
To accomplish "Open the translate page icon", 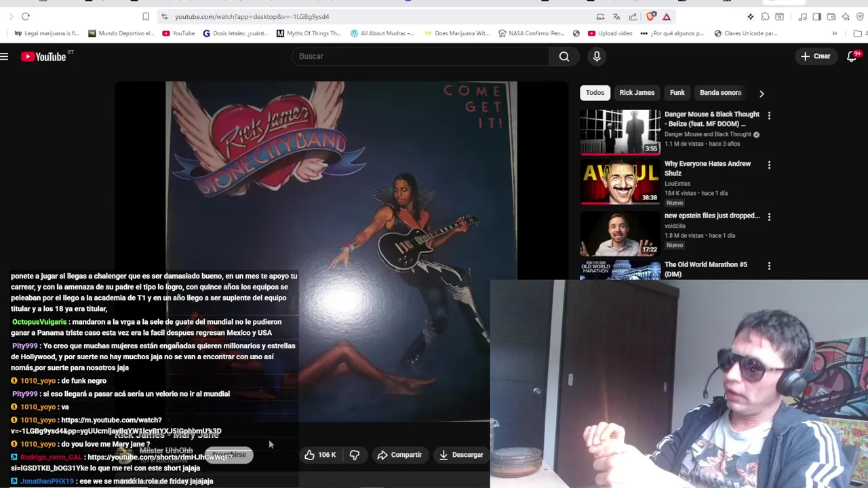I will point(616,16).
